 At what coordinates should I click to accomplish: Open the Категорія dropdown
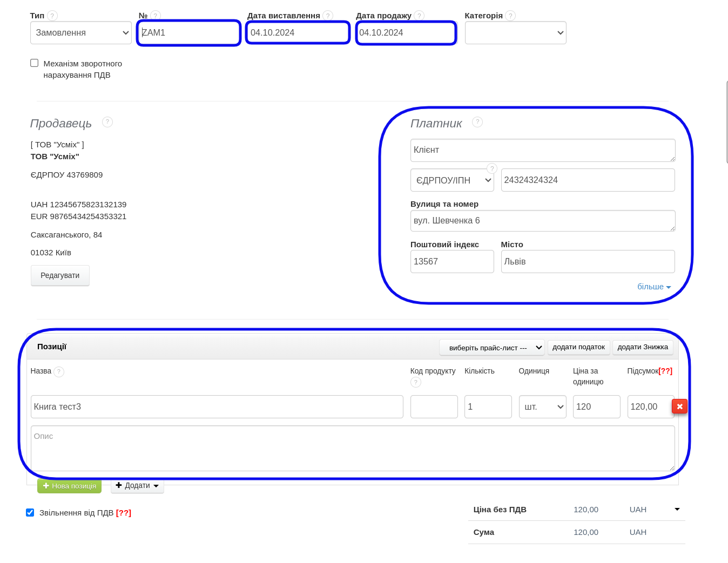coord(515,33)
